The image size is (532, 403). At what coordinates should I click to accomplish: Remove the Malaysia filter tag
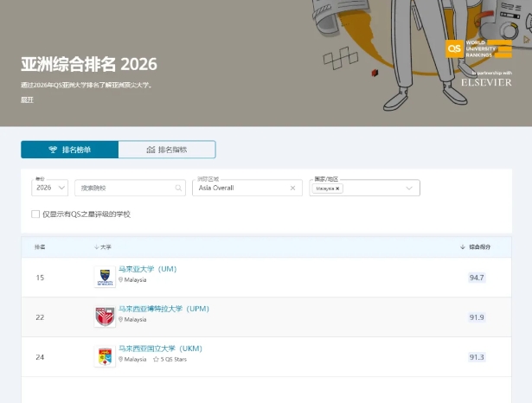(x=337, y=189)
